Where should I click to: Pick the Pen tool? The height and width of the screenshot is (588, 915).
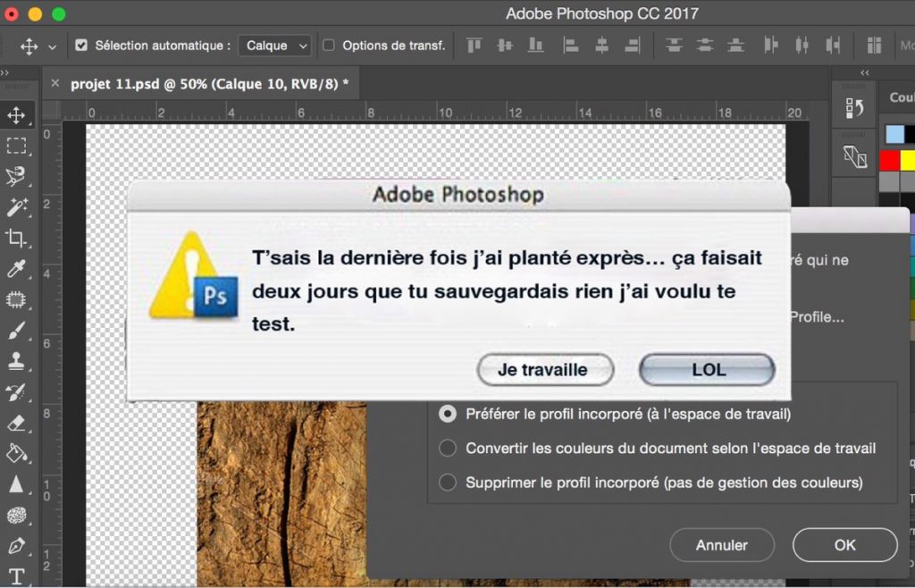pos(16,546)
